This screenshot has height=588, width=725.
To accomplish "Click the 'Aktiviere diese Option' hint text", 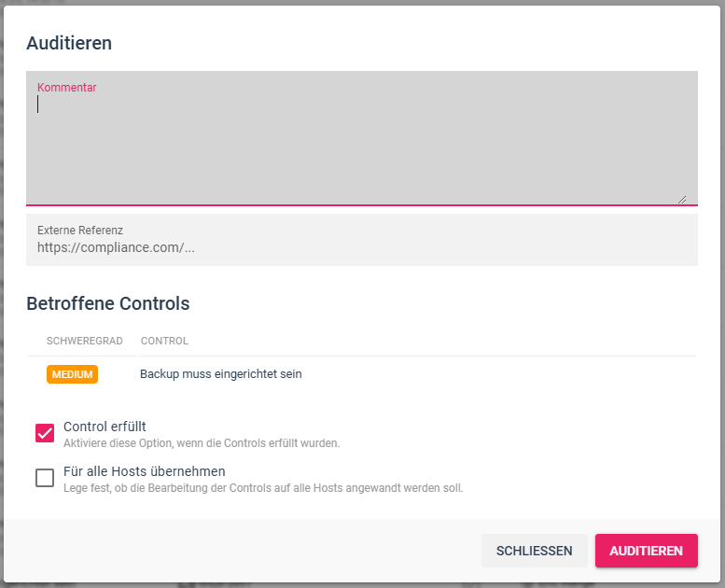I will (202, 443).
